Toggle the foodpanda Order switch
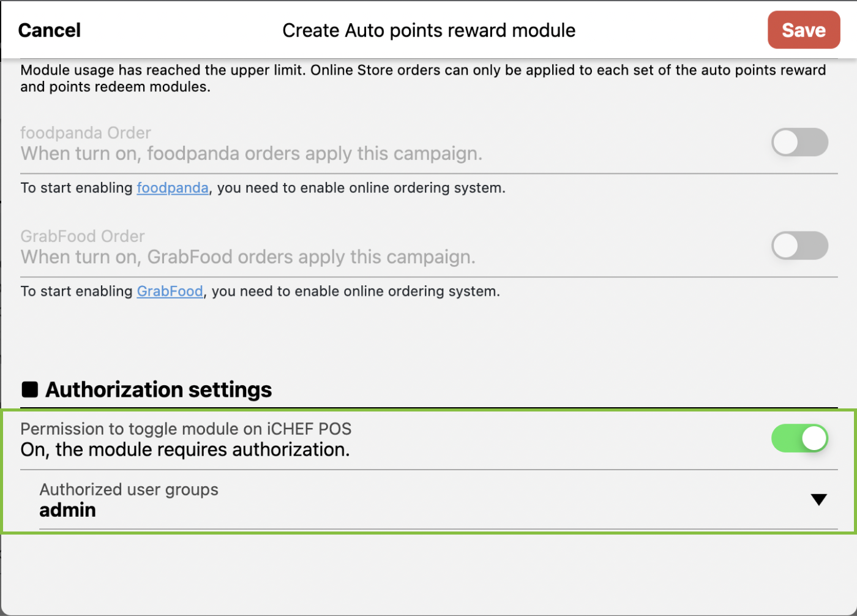Image resolution: width=857 pixels, height=616 pixels. 799,143
